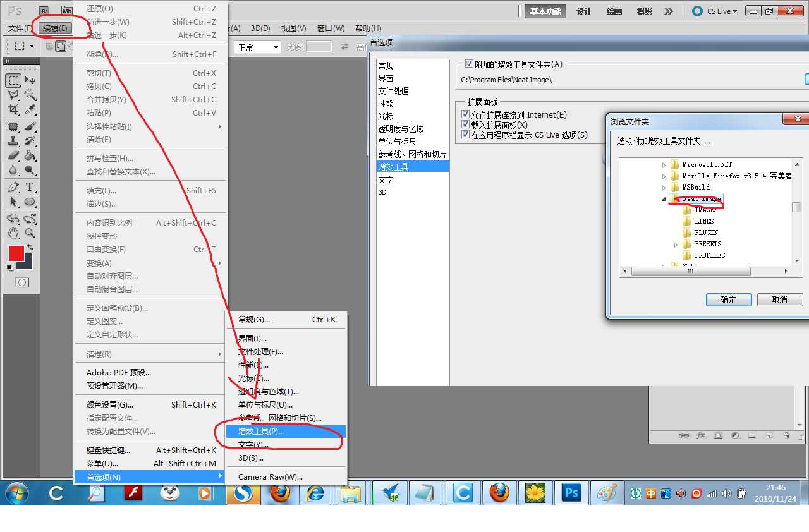Select the 3D Camera Rotate tool
The width and height of the screenshot is (809, 532).
click(x=30, y=219)
